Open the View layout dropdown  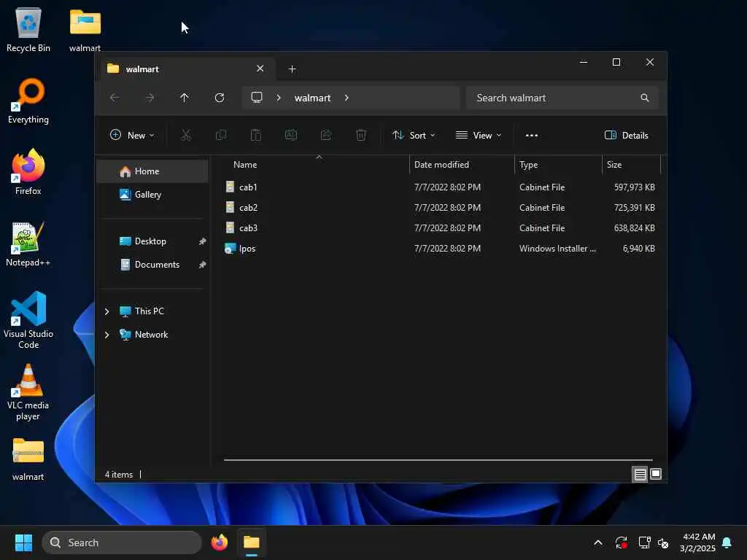479,135
